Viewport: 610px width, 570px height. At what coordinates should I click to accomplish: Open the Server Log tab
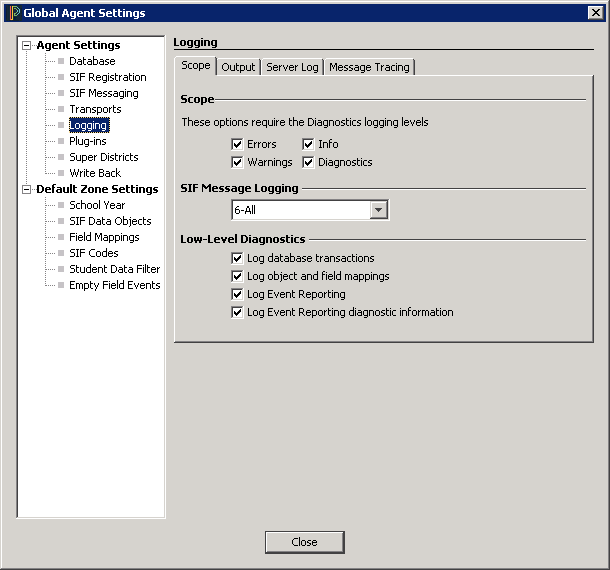click(x=292, y=67)
